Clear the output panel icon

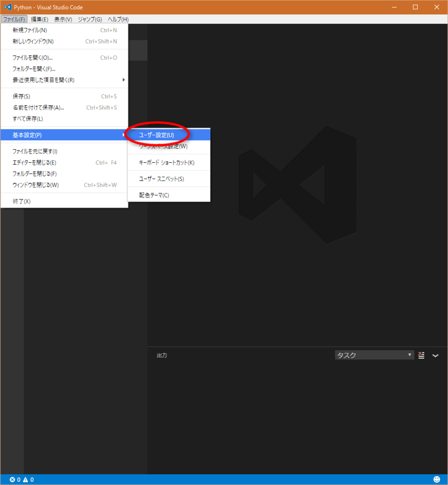pos(421,355)
